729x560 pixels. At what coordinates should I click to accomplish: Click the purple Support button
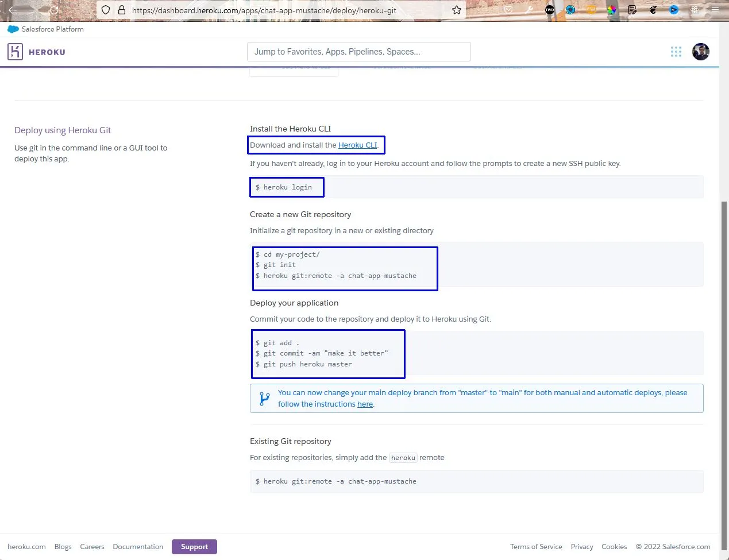[194, 547]
